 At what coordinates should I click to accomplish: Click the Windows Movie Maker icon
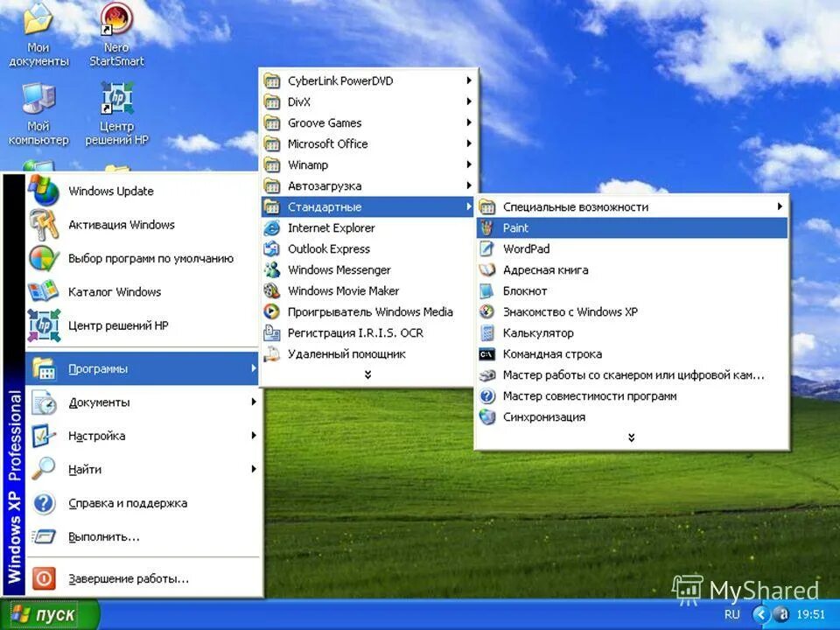click(272, 290)
